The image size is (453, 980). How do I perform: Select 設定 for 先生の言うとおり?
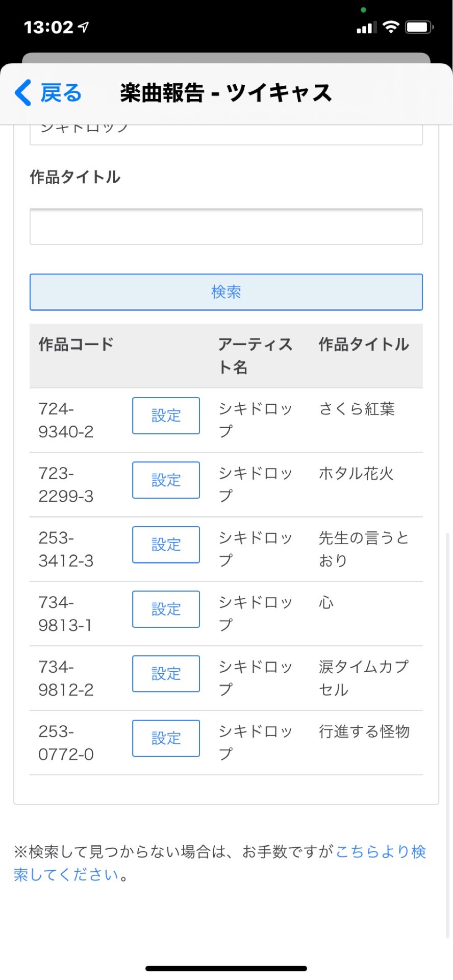tap(166, 545)
